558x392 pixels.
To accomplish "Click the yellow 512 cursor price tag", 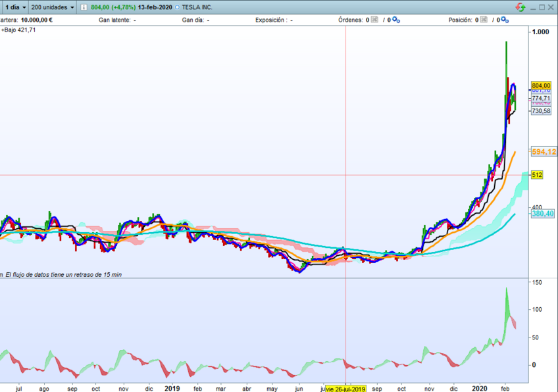I will (x=537, y=175).
